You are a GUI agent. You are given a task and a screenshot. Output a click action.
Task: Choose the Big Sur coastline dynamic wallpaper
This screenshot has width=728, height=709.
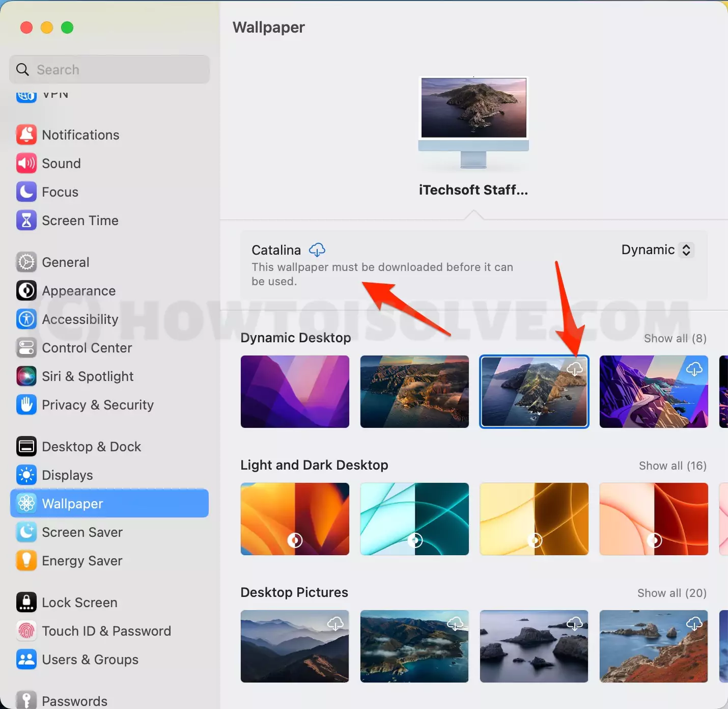(414, 392)
